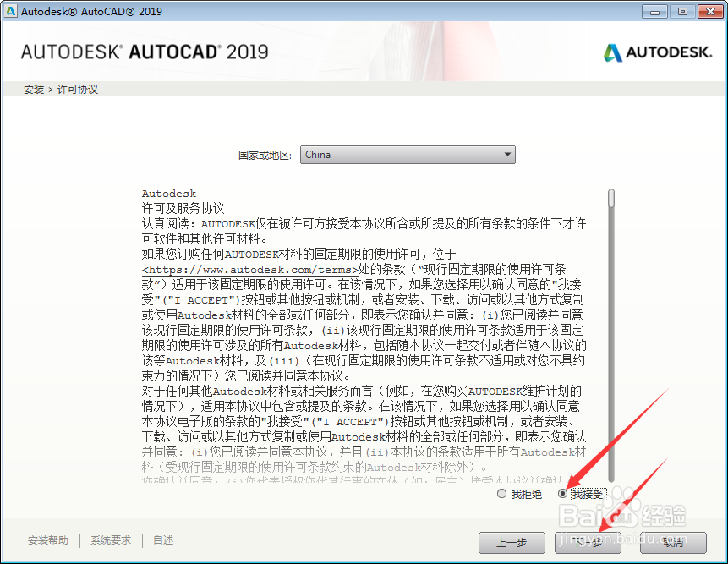
Task: Open the 国家或地区 country dropdown showing China
Action: click(408, 155)
